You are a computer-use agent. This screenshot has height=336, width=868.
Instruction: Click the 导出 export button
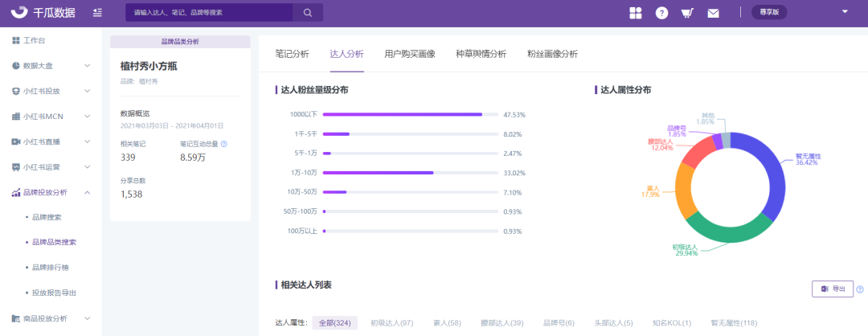833,289
